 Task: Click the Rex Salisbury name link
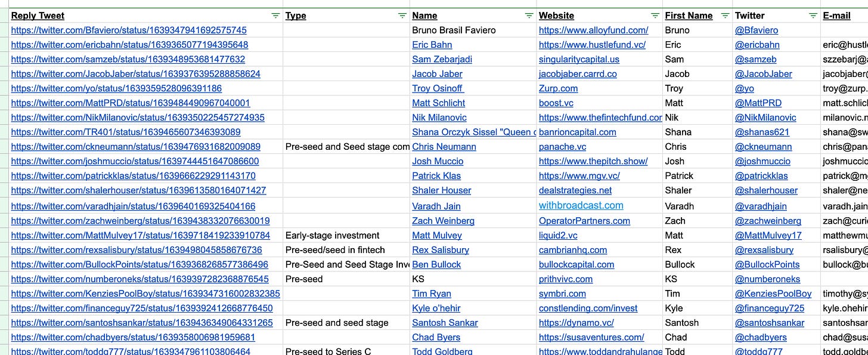pyautogui.click(x=441, y=250)
